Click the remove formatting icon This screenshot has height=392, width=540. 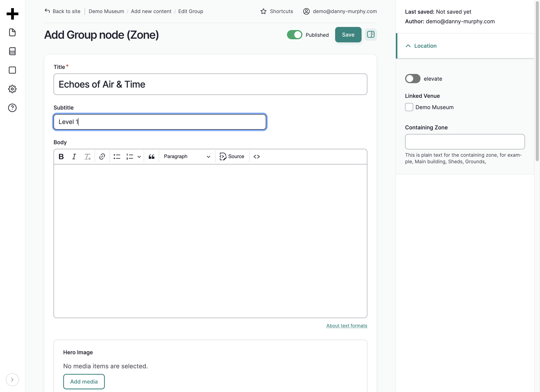87,157
